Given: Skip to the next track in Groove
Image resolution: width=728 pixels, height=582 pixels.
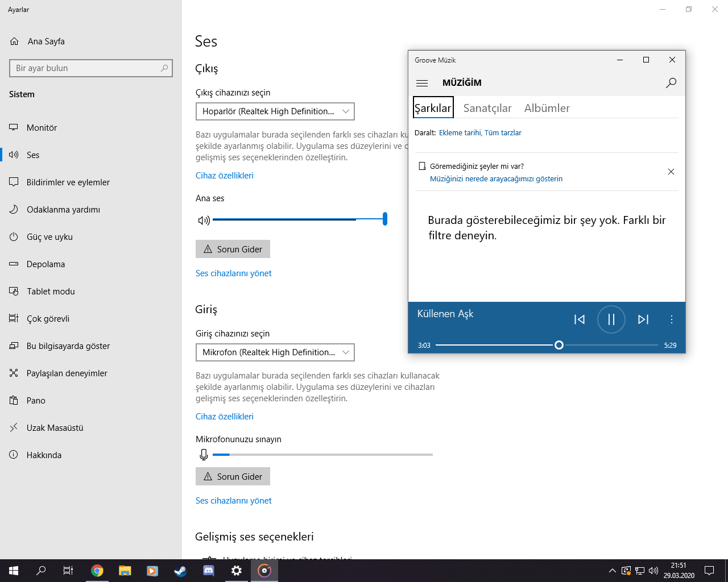Looking at the screenshot, I should pyautogui.click(x=643, y=319).
